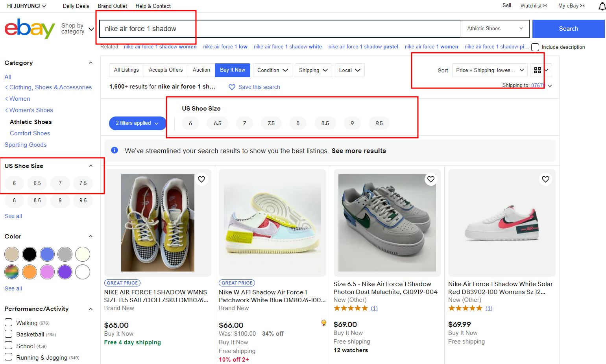Check the Include description checkbox
This screenshot has width=606, height=364.
click(x=535, y=47)
